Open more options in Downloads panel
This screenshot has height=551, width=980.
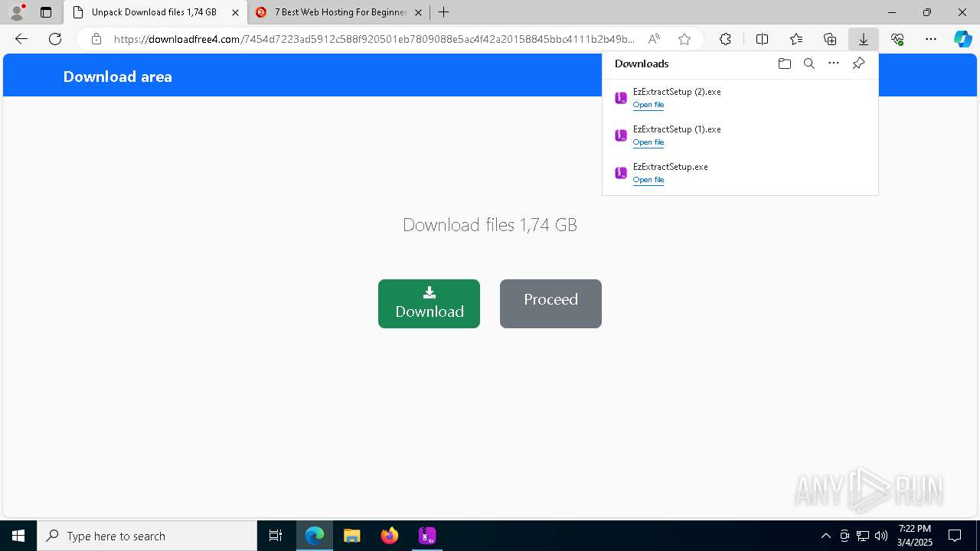[834, 64]
